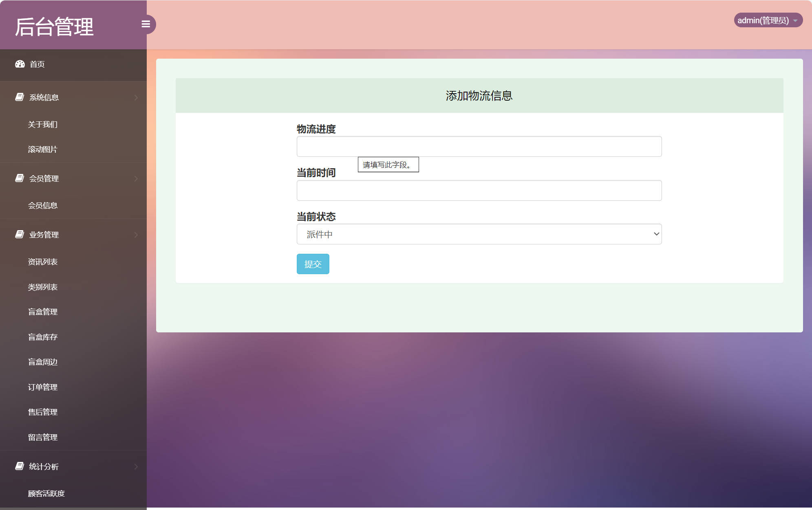Image resolution: width=812 pixels, height=510 pixels.
Task: Expand the 统计分析 section chevron
Action: pos(136,466)
